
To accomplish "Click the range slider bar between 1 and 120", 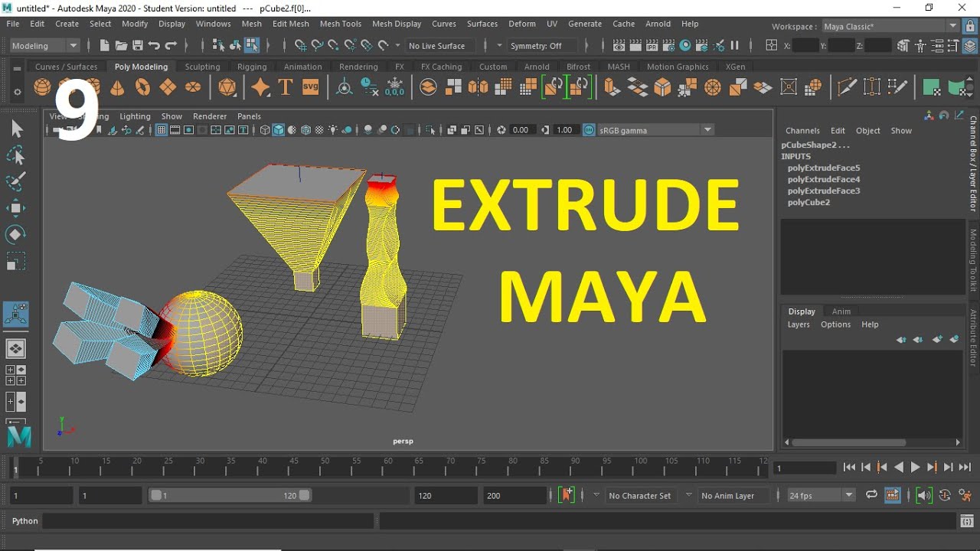I will pos(230,495).
